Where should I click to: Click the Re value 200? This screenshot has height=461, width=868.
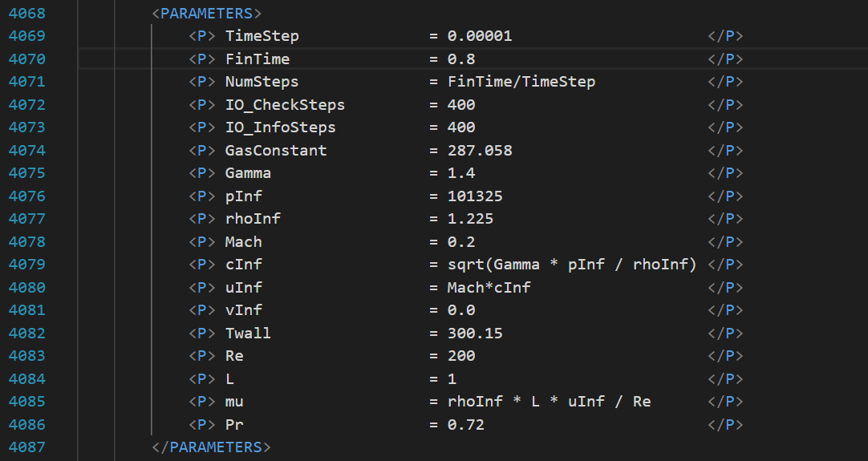point(461,356)
